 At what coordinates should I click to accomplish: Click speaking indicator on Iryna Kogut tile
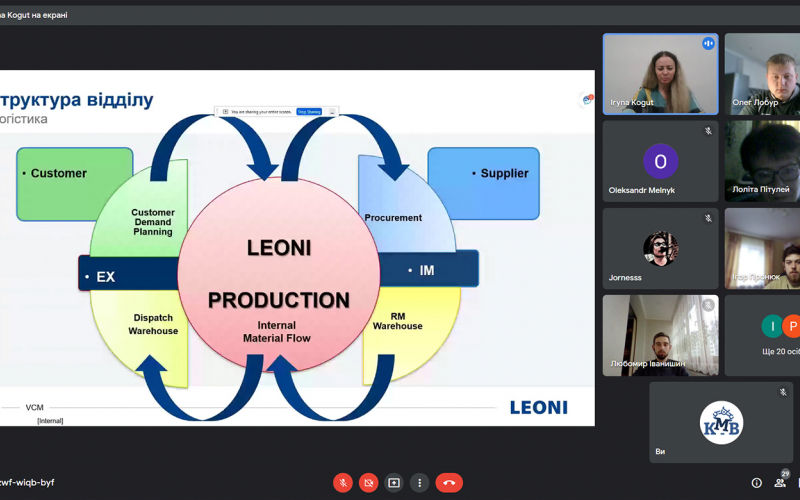[708, 43]
